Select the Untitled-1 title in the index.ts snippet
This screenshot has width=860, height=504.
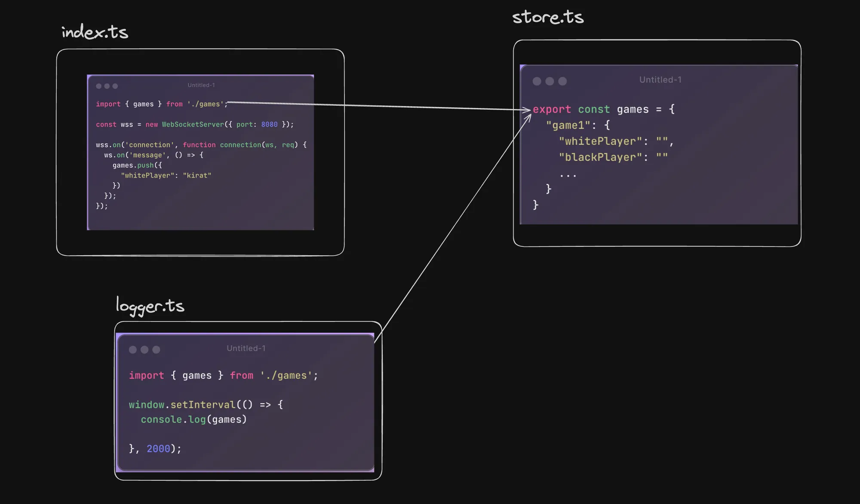coord(201,85)
